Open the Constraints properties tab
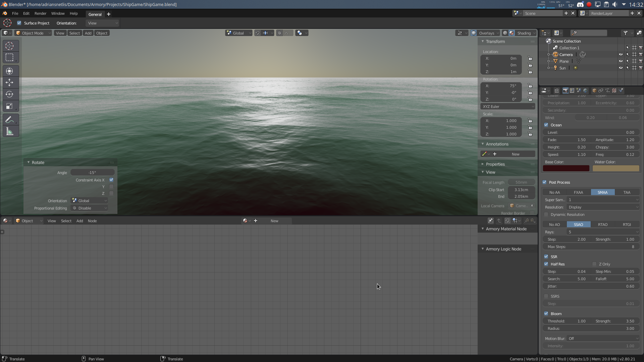The height and width of the screenshot is (362, 644). (x=601, y=90)
